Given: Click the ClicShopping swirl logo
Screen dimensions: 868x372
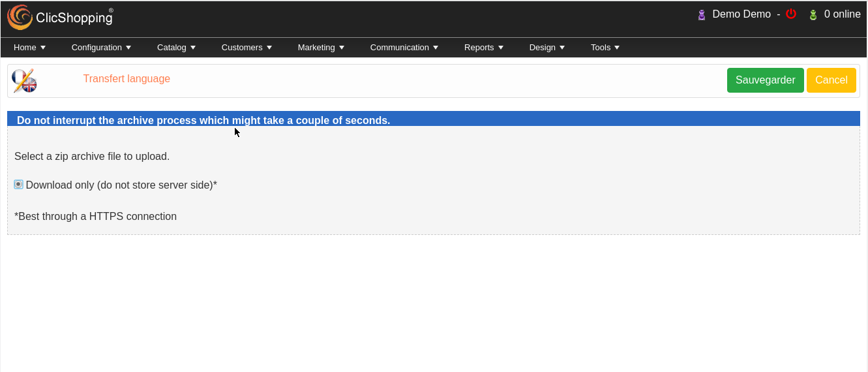Looking at the screenshot, I should (20, 17).
